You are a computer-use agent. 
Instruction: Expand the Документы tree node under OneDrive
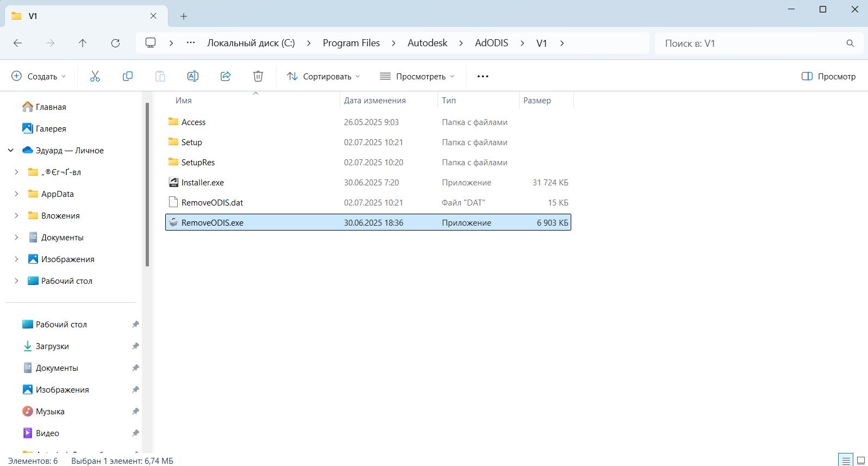click(16, 237)
